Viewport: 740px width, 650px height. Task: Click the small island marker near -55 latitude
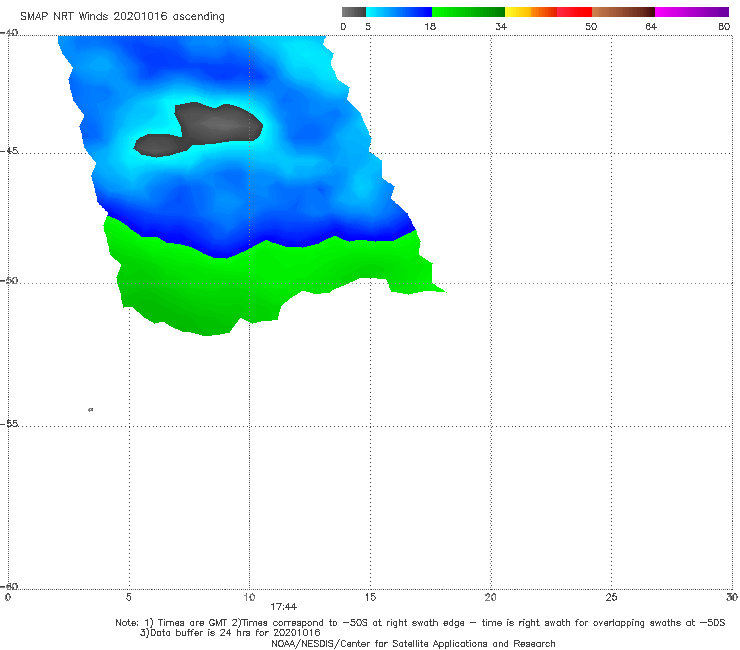[91, 410]
